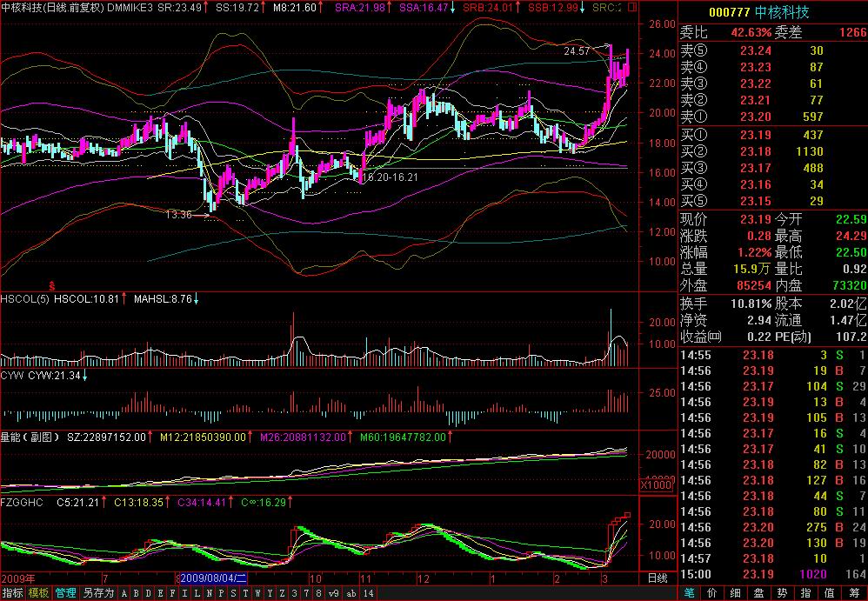Switch to the 价 price tab
868x601 pixels.
tap(714, 593)
